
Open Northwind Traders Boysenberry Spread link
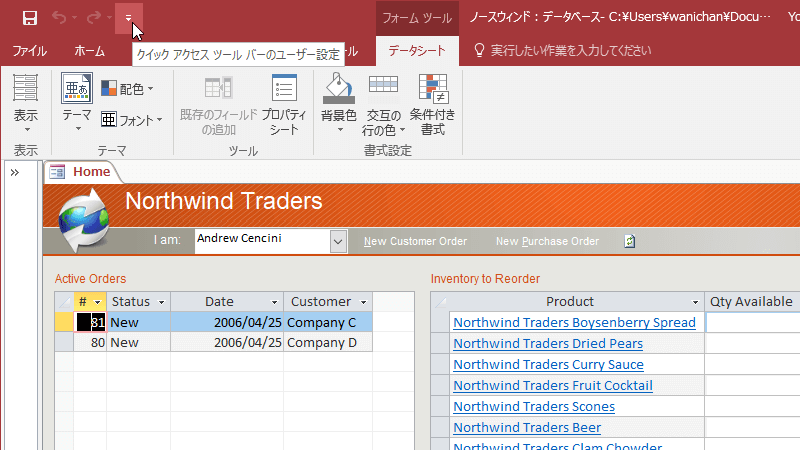tap(574, 322)
